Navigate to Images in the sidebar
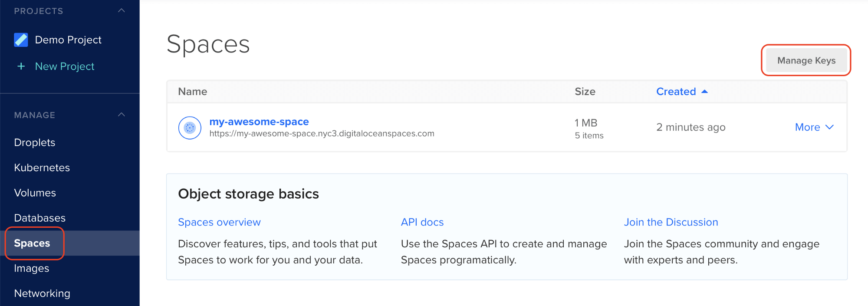The image size is (868, 306). coord(31,269)
